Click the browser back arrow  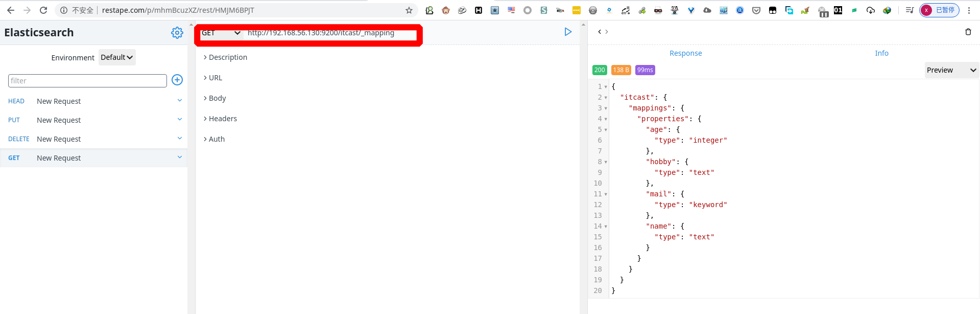(11, 10)
